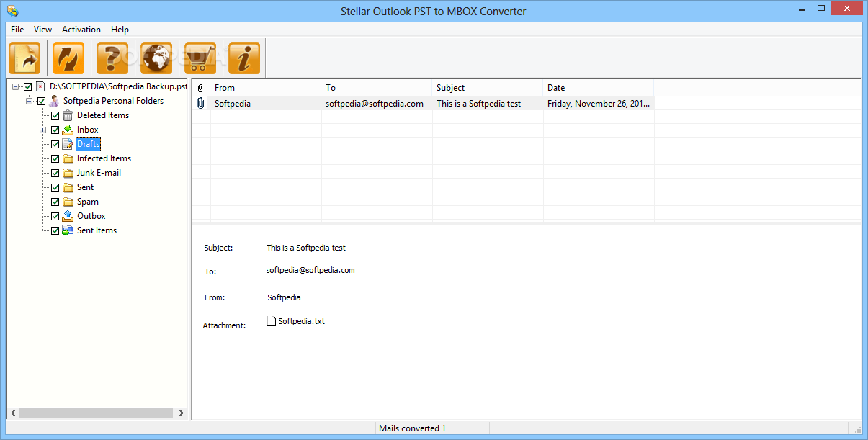Viewport: 868px width, 440px height.
Task: Click the Spam folder icon
Action: (68, 202)
